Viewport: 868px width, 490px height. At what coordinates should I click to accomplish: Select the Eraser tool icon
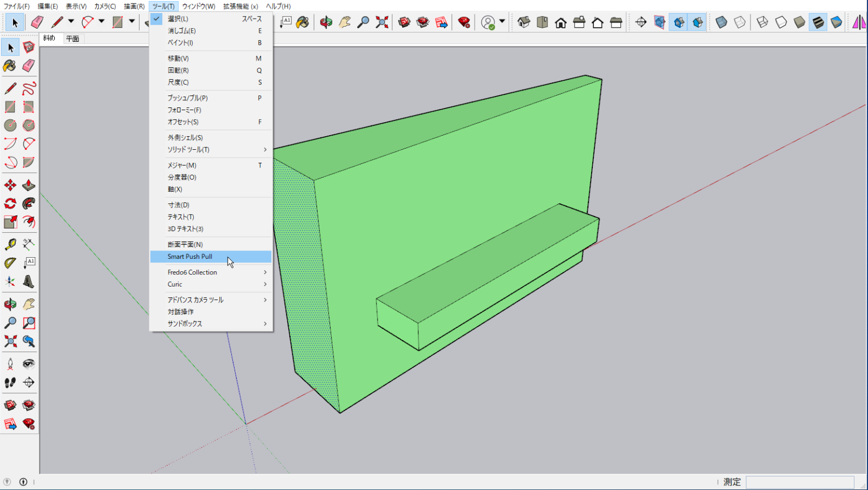point(37,22)
